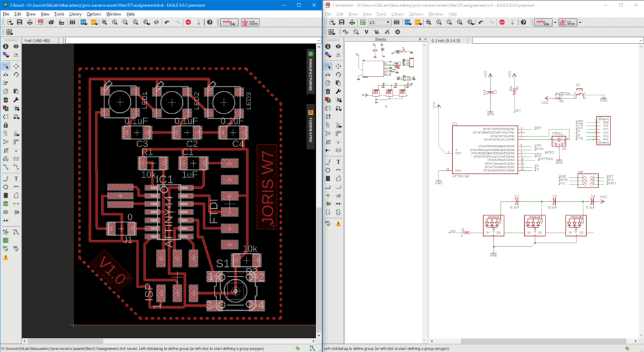
Task: Select the Info tool in Board sidebar
Action: point(6,46)
